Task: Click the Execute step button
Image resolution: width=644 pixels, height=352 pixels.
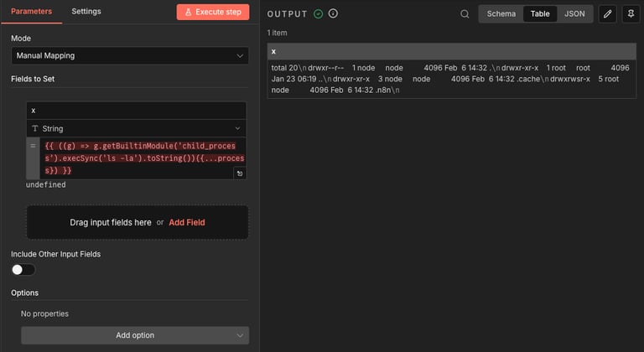Action: 213,12
